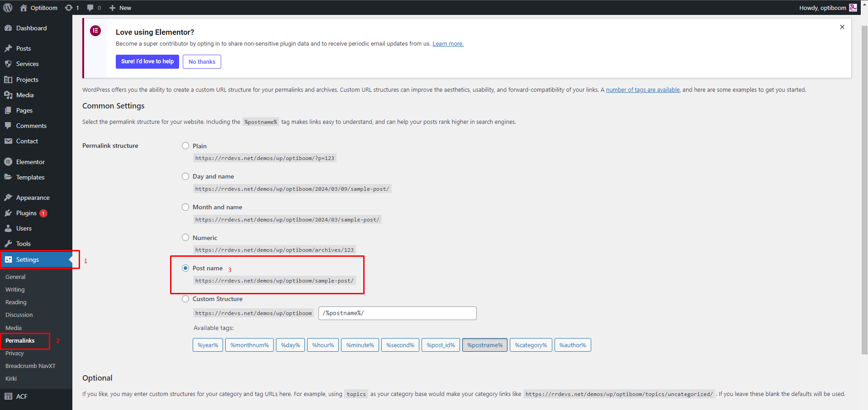Insert the %year% tag
Screen dimensions: 868x410
(x=208, y=345)
